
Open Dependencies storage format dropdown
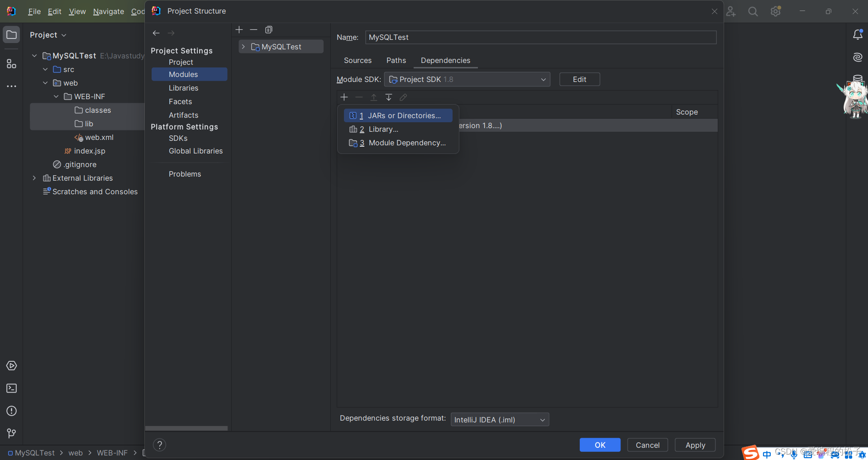coord(500,420)
